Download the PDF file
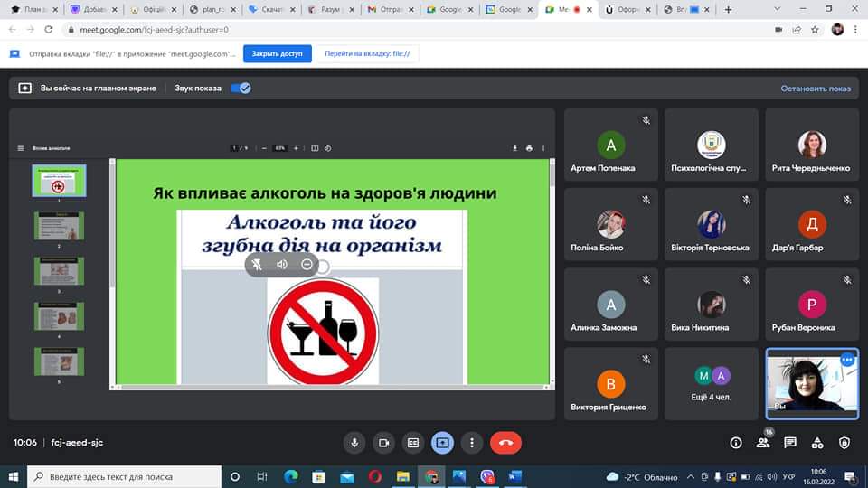The width and height of the screenshot is (868, 488). 514,148
